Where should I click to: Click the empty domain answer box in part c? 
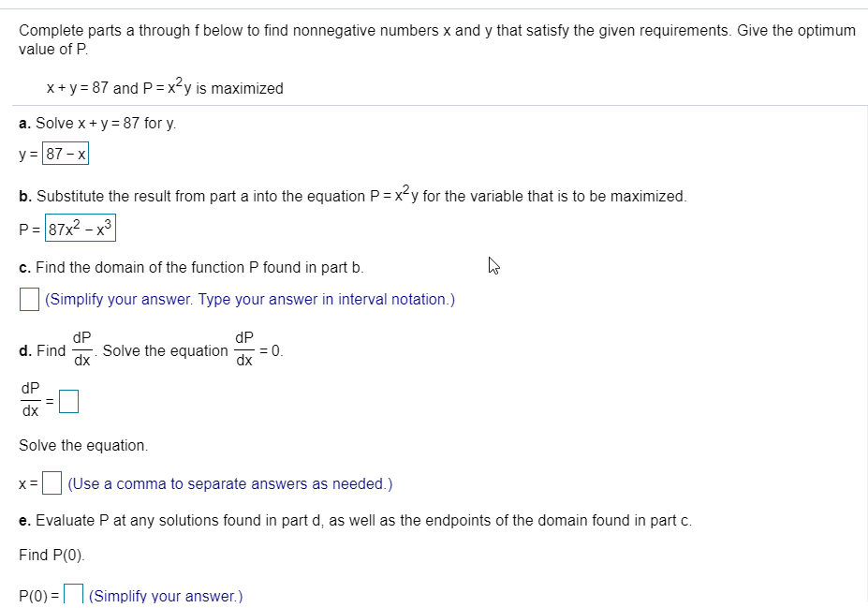pyautogui.click(x=29, y=298)
